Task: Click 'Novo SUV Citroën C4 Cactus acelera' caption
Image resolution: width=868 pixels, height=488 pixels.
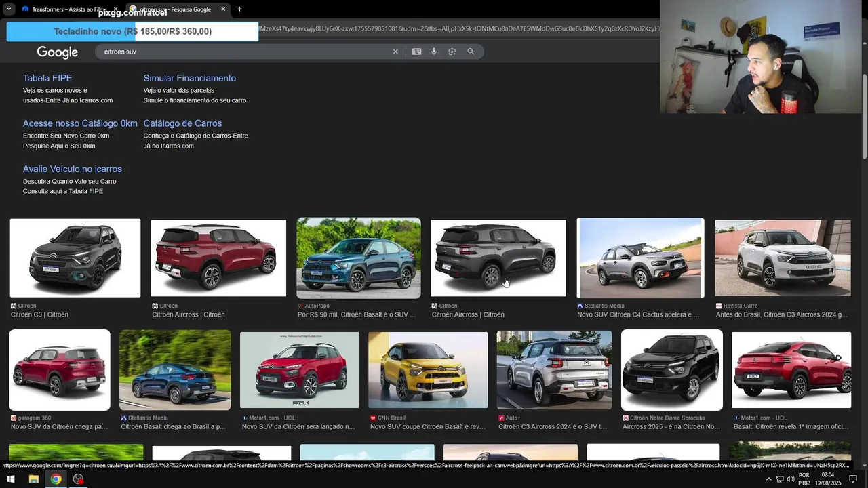Action: point(638,314)
